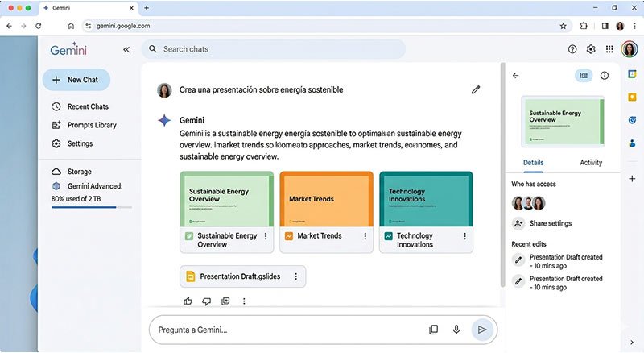Viewport: 644px width, 353px height.
Task: Click the Pregunta a Gemini input field
Action: tap(286, 330)
